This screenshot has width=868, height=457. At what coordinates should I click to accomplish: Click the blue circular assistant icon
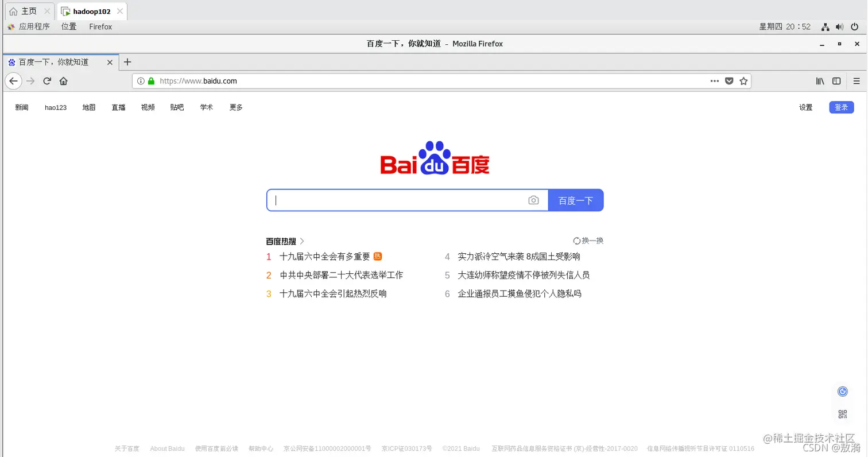[x=843, y=392]
